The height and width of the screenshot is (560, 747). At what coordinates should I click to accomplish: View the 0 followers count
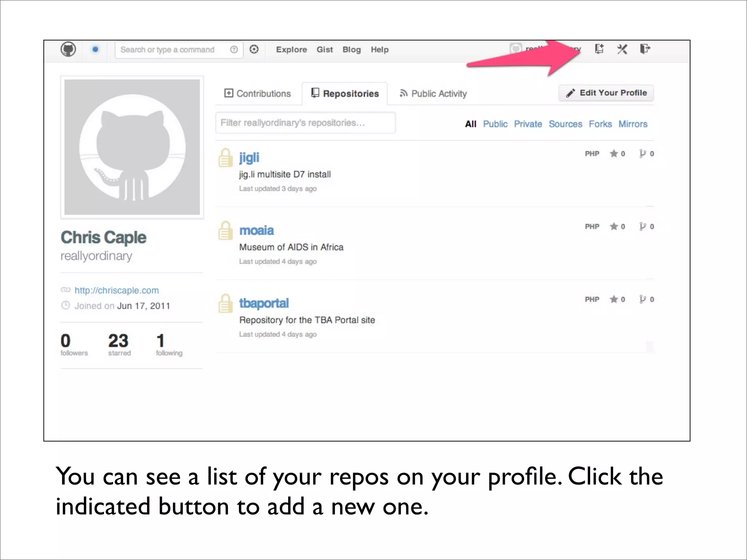click(x=74, y=345)
